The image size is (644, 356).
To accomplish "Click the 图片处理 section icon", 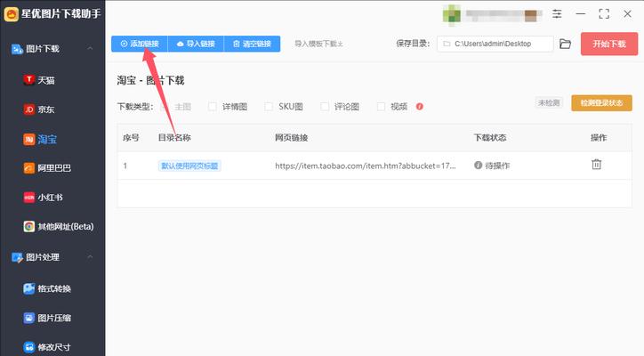I will [x=17, y=257].
